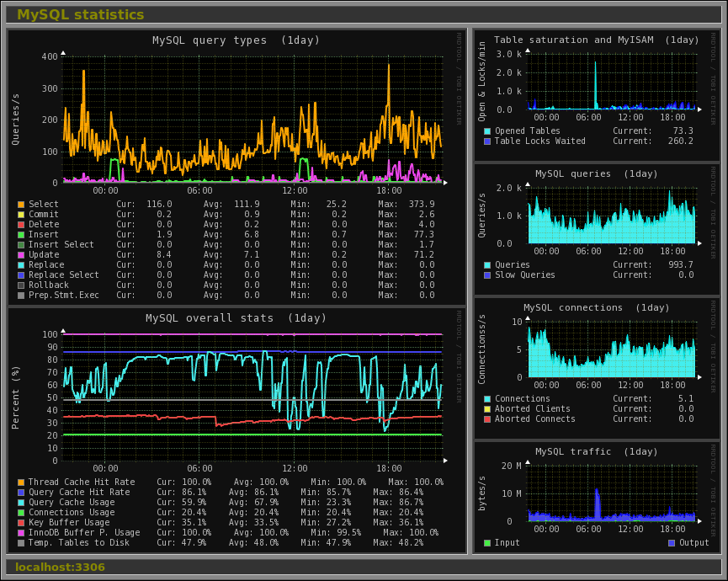Image resolution: width=728 pixels, height=581 pixels.
Task: Click the Insert Select legend swatch
Action: pos(21,245)
